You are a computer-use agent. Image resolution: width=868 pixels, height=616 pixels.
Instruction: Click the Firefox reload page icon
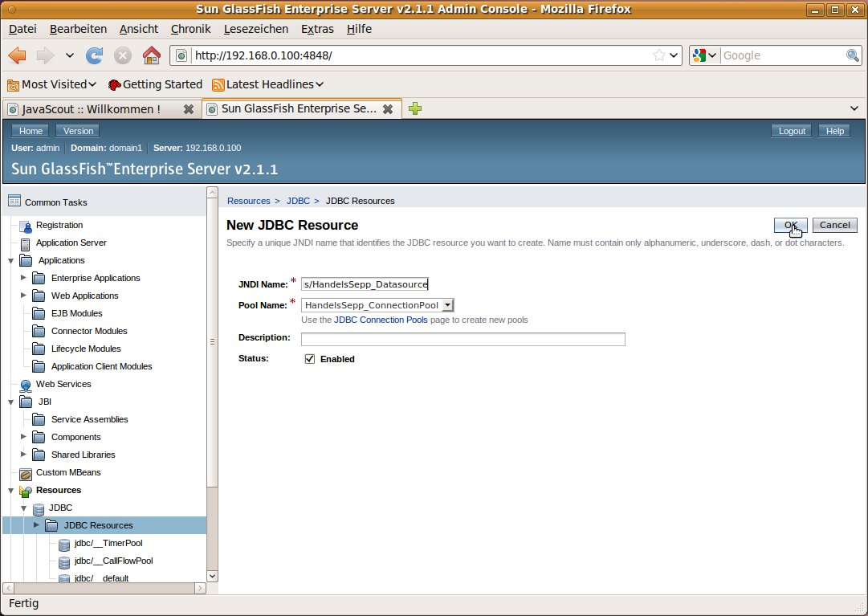(x=94, y=55)
